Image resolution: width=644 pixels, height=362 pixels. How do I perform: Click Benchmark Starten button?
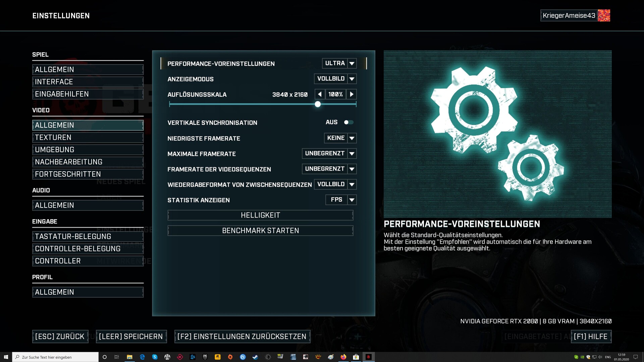[260, 231]
